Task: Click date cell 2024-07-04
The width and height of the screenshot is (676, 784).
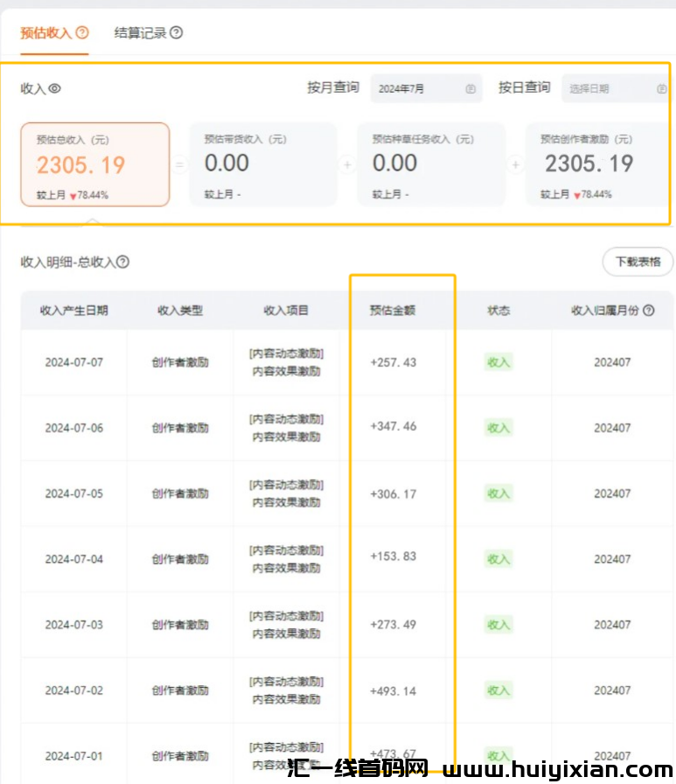Action: pos(74,559)
